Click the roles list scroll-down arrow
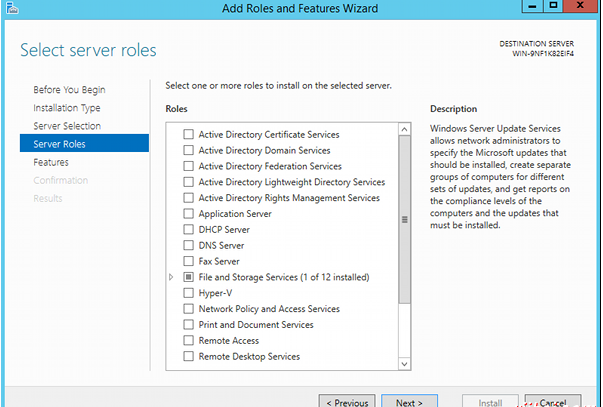Screen dimensions: 603x407 (x=404, y=364)
